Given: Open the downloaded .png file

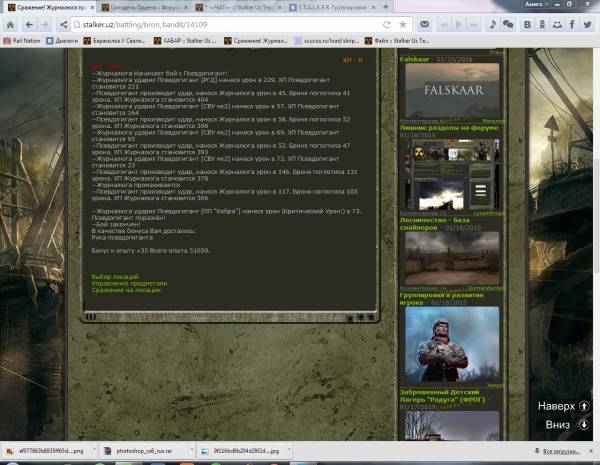Looking at the screenshot, I should [45, 451].
